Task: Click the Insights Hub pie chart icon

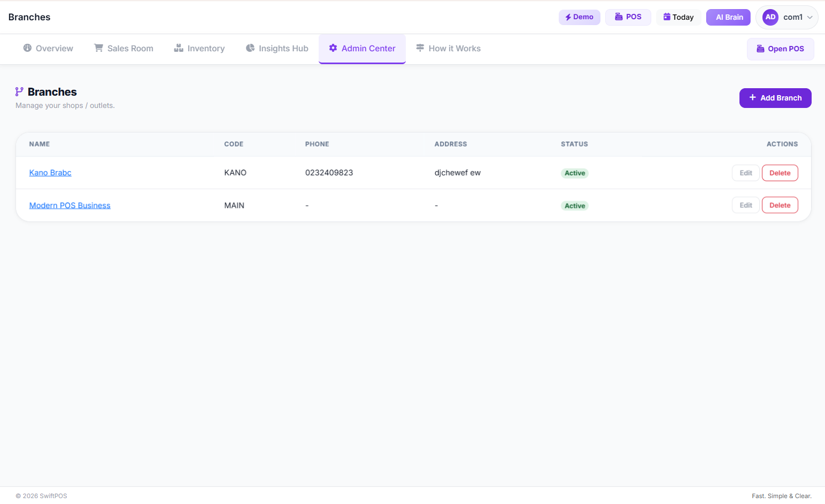Action: [250, 48]
